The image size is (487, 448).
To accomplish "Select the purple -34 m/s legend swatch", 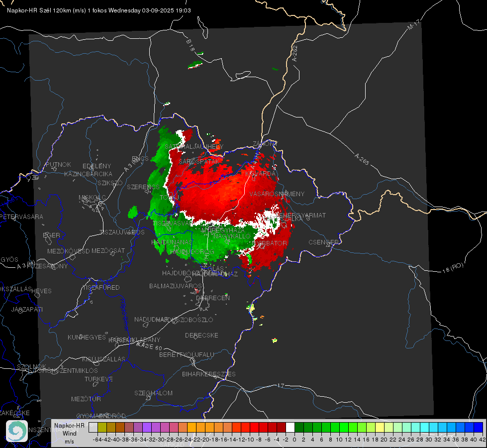I will [x=147, y=427].
